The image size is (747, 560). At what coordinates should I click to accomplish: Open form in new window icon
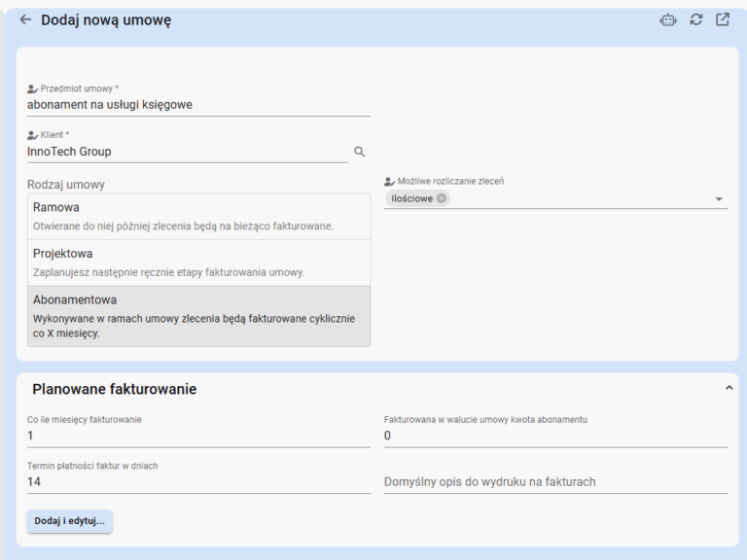click(x=723, y=19)
